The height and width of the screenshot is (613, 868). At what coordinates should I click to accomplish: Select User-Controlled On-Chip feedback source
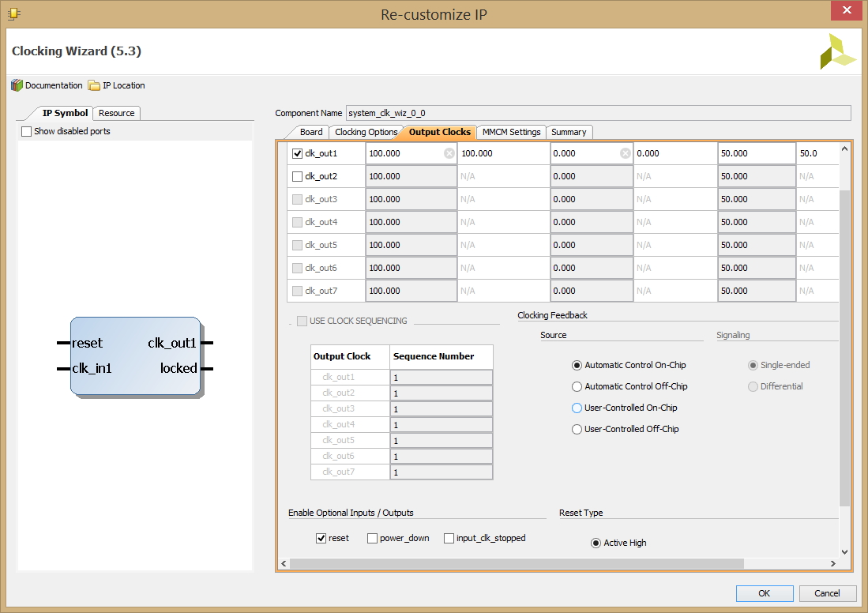(x=577, y=408)
